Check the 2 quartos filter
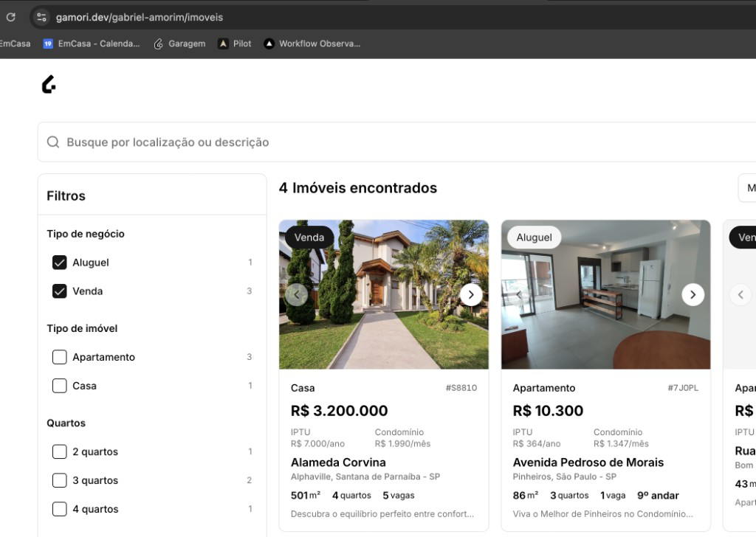 coord(59,451)
